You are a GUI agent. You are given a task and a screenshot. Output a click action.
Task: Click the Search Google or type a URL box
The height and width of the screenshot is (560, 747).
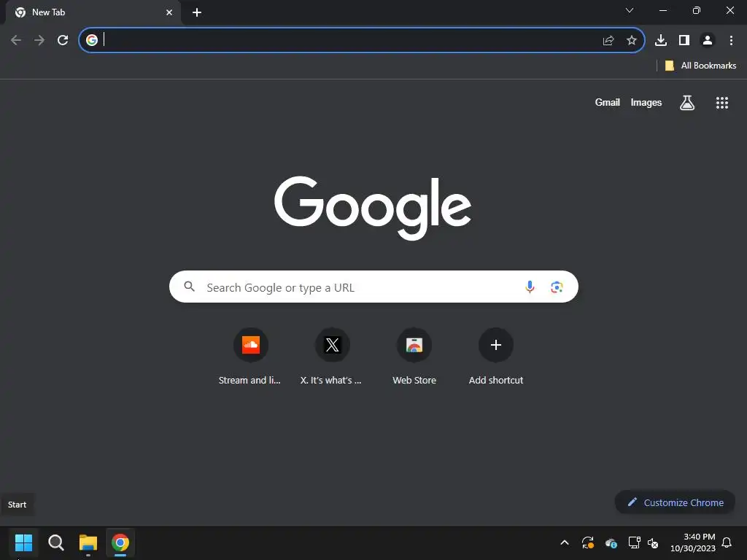coord(373,287)
